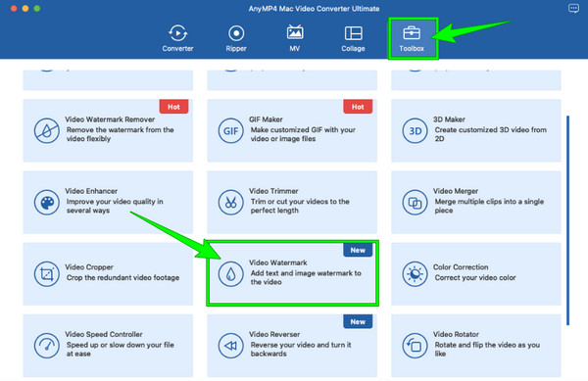
Task: Open the Toolbox tab icon
Action: (412, 33)
